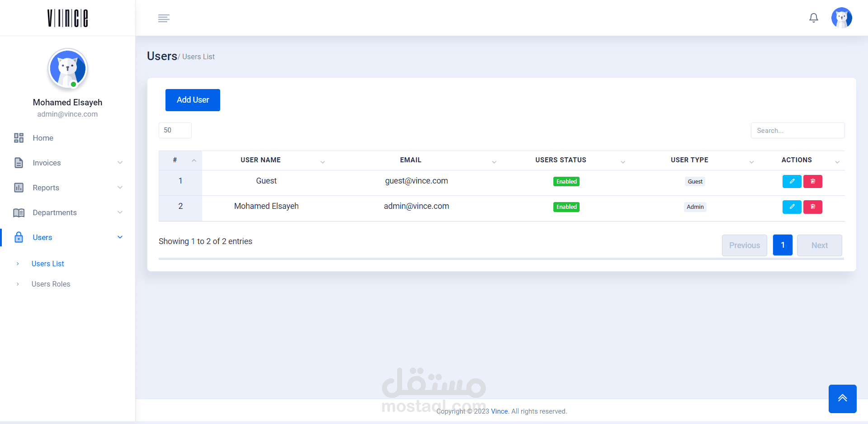Click the sidebar name Mohamed Elsayeh
The width and height of the screenshot is (868, 424).
pyautogui.click(x=68, y=103)
